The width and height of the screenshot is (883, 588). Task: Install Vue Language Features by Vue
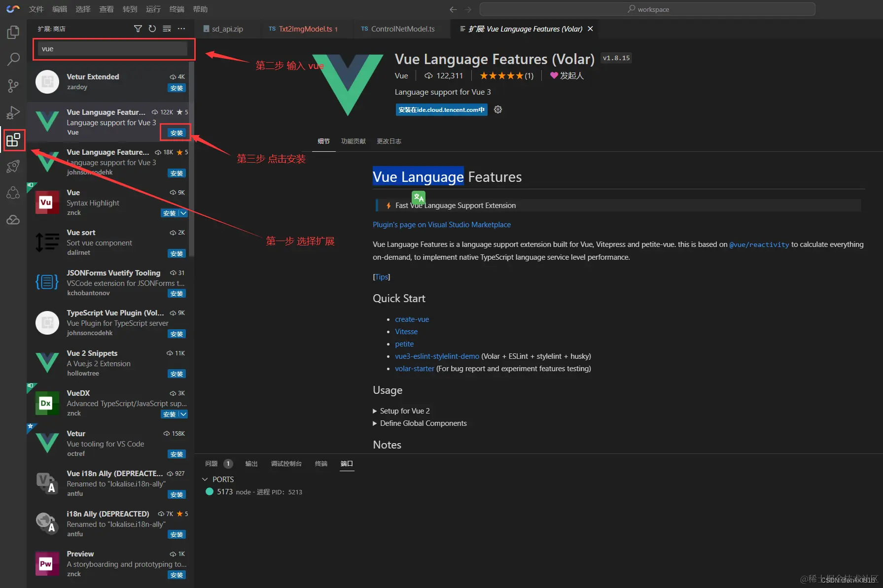click(177, 133)
